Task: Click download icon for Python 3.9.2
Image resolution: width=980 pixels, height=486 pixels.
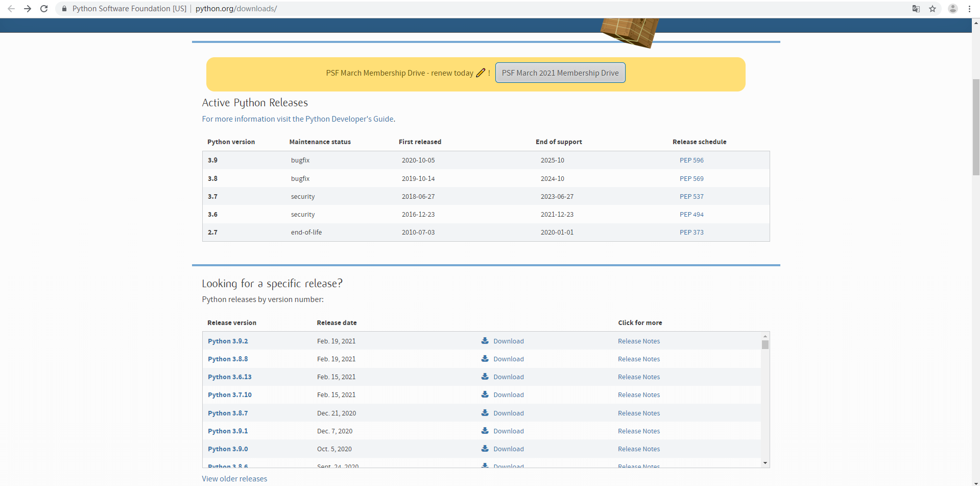Action: point(485,341)
